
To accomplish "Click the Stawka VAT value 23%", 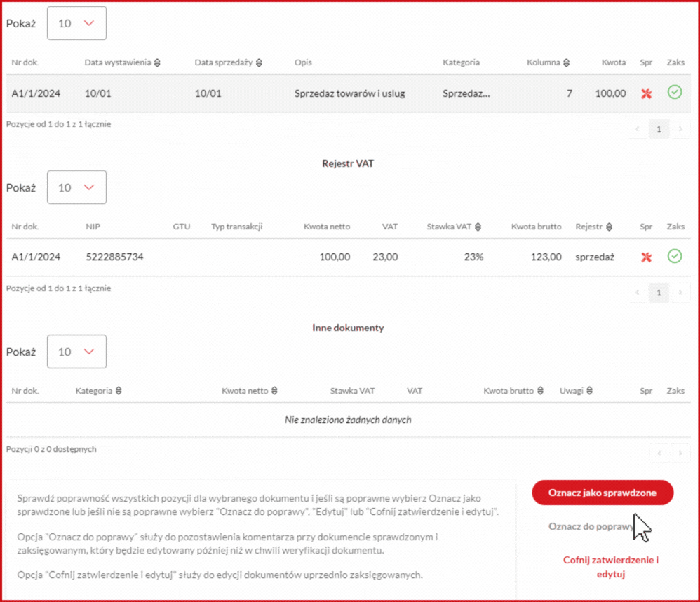I will pyautogui.click(x=473, y=257).
